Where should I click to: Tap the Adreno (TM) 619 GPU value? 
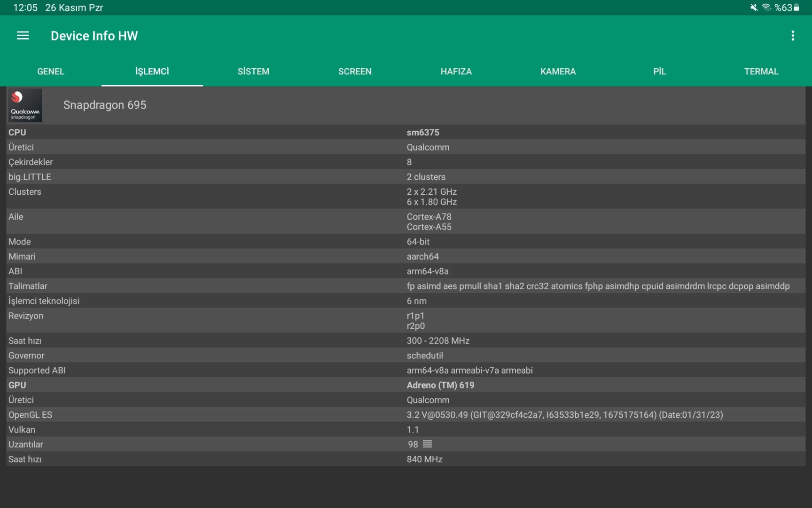(440, 385)
